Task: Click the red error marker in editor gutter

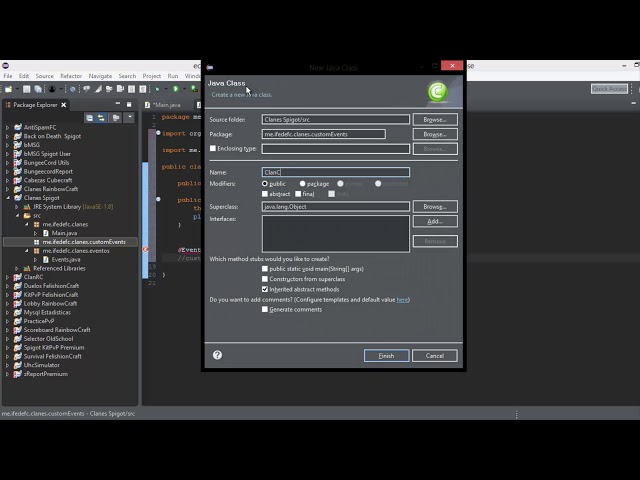Action: coord(145,249)
